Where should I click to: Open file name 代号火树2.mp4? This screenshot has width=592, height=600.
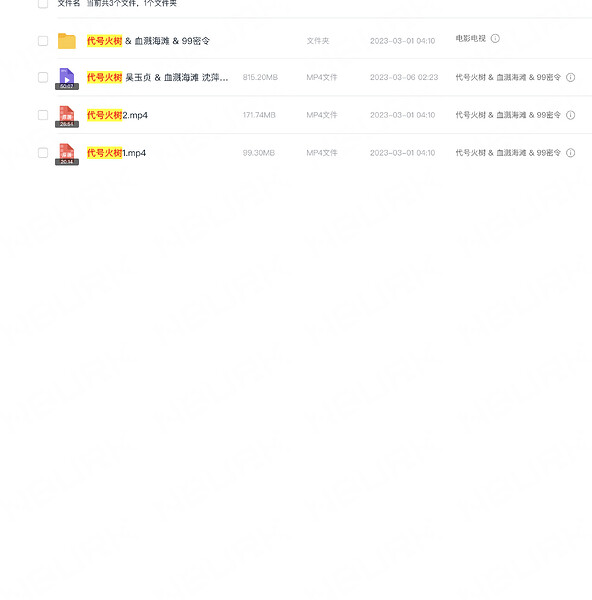click(x=117, y=115)
